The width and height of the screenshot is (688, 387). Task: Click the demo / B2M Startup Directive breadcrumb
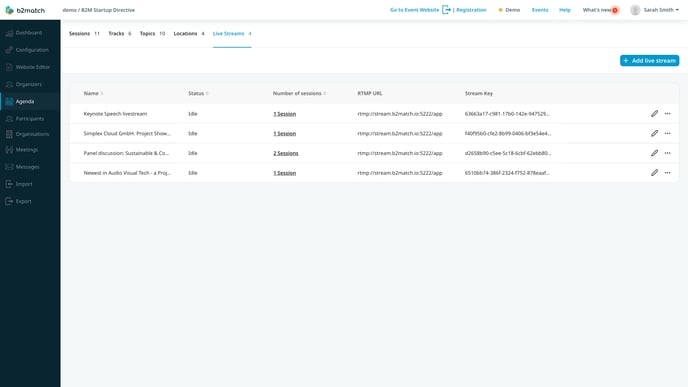(x=99, y=10)
